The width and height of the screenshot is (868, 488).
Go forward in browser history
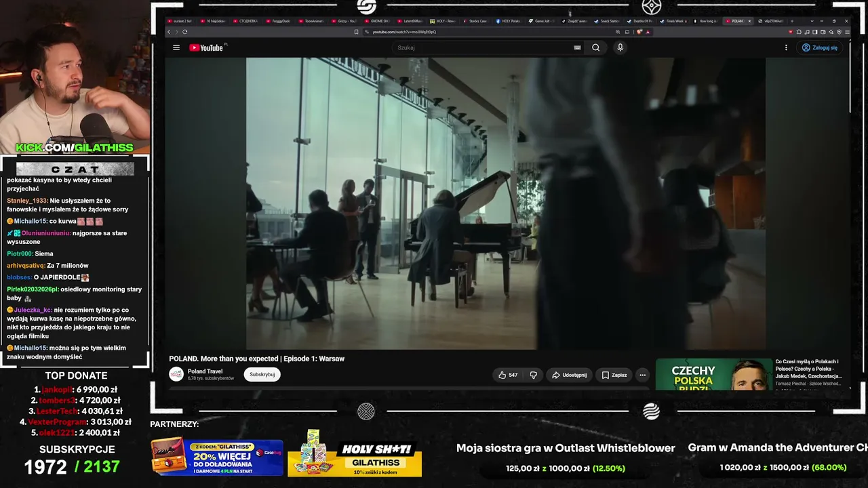point(176,32)
